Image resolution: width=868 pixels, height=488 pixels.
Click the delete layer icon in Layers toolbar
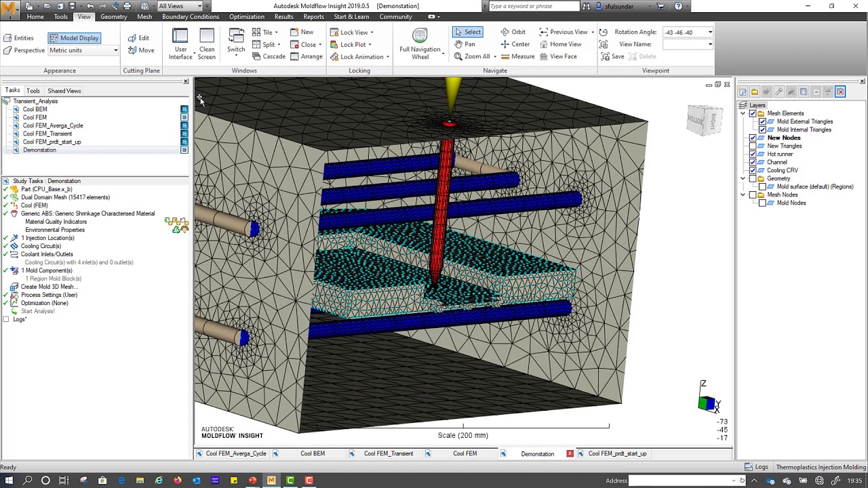840,91
